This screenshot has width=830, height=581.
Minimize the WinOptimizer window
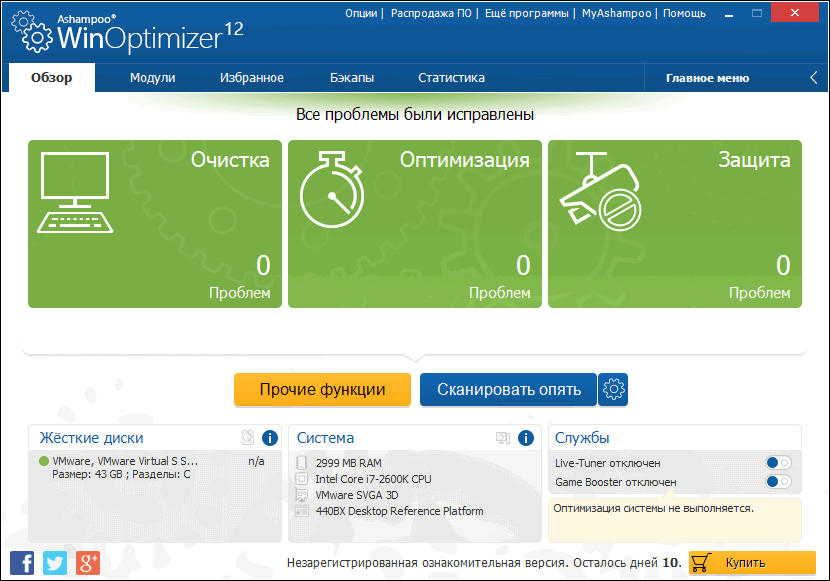tap(729, 13)
